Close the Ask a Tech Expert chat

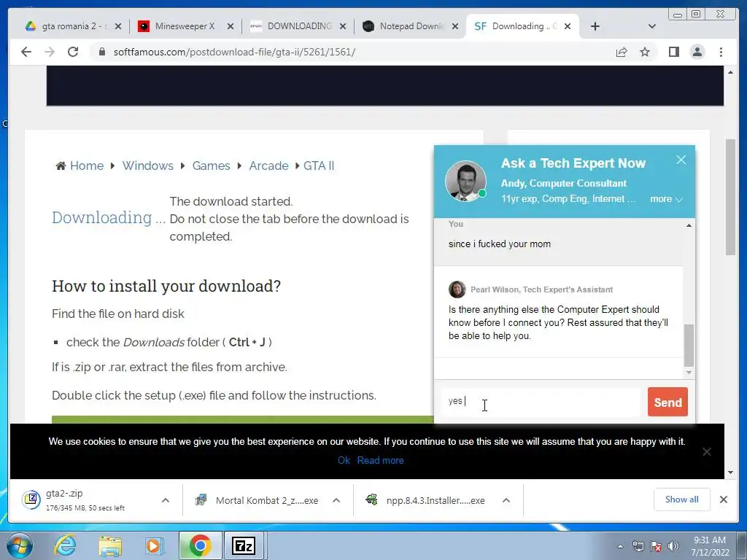[x=681, y=160]
